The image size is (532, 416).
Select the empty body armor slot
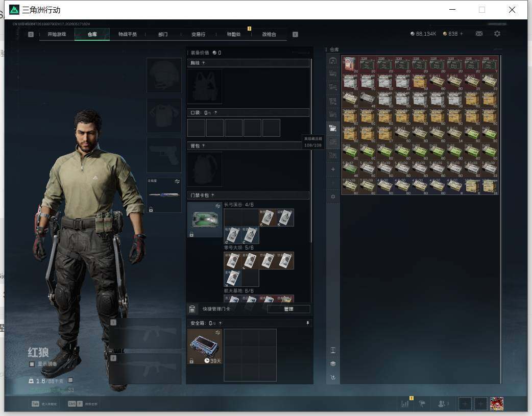tap(164, 115)
